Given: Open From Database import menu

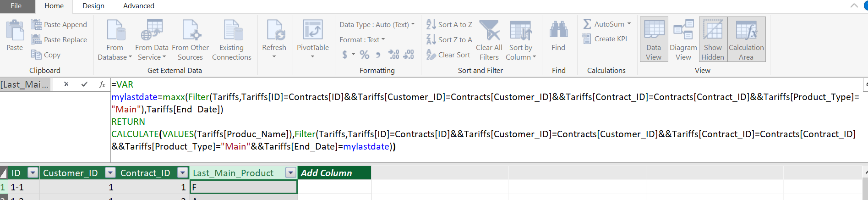Looking at the screenshot, I should (115, 40).
